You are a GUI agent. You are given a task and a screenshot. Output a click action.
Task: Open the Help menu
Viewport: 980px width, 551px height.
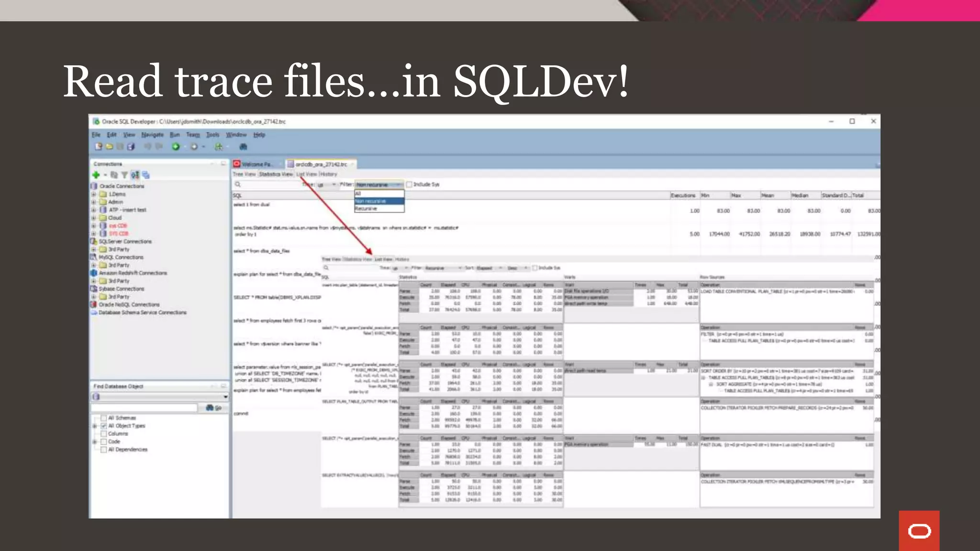point(259,135)
